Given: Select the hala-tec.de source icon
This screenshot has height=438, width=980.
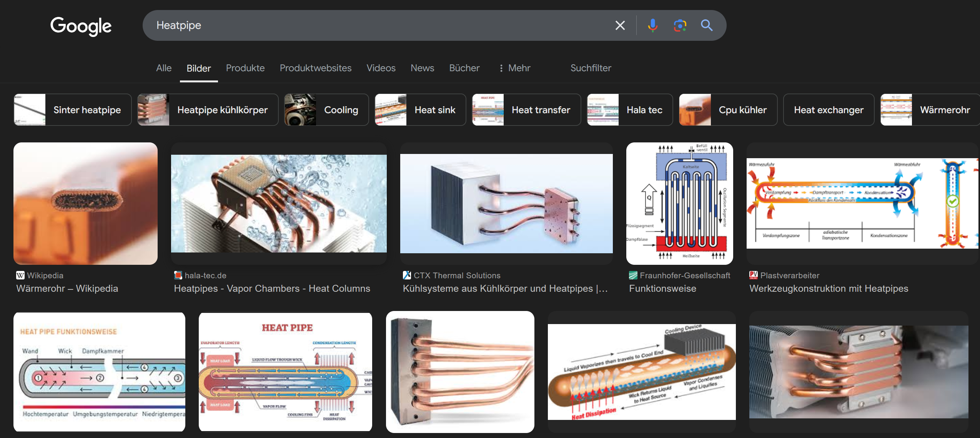Looking at the screenshot, I should [178, 275].
